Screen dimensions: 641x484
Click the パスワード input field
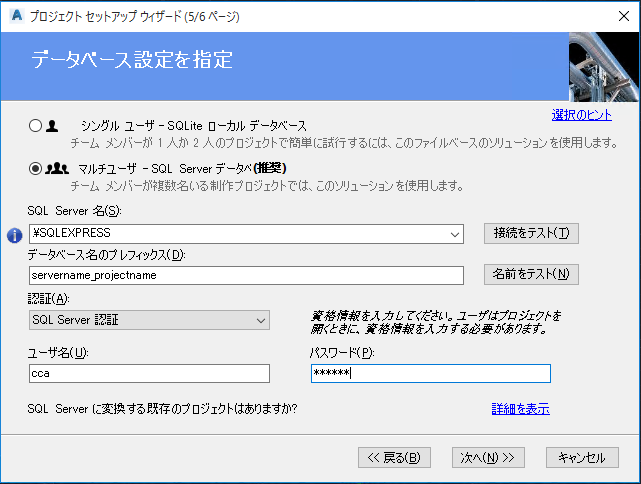[x=430, y=373]
